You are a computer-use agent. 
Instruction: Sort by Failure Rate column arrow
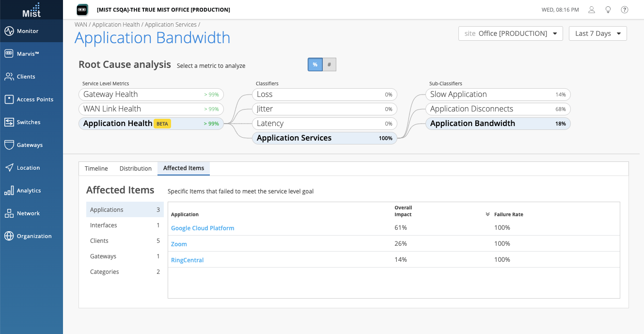click(x=487, y=214)
